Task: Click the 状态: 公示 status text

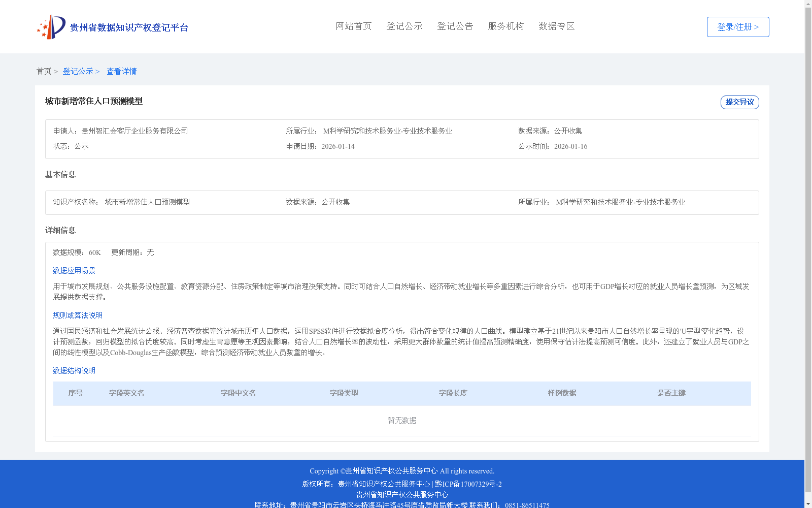Action: coord(71,146)
